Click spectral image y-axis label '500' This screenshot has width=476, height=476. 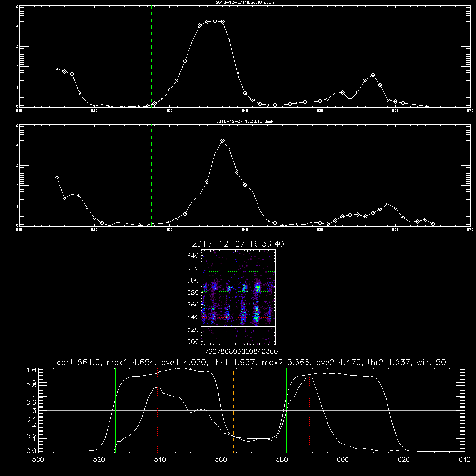(x=193, y=341)
